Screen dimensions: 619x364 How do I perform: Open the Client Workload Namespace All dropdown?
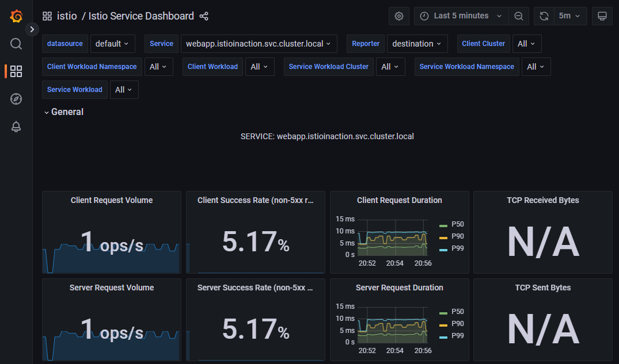click(159, 67)
